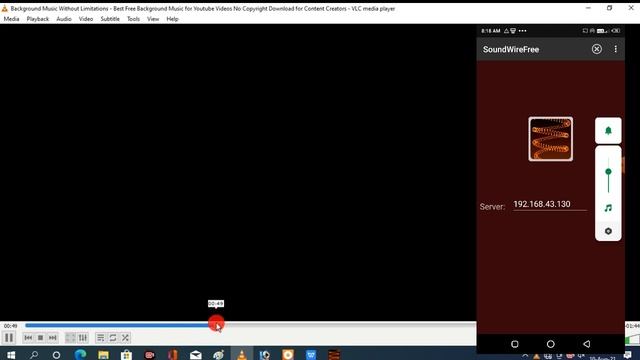This screenshot has width=640, height=360.
Task: Toggle VLC fullscreen video button
Action: pos(70,338)
